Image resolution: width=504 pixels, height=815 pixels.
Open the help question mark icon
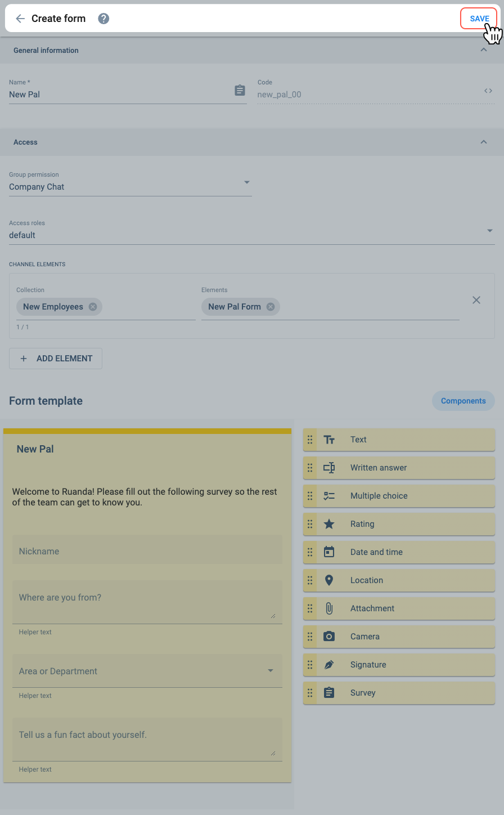click(103, 19)
